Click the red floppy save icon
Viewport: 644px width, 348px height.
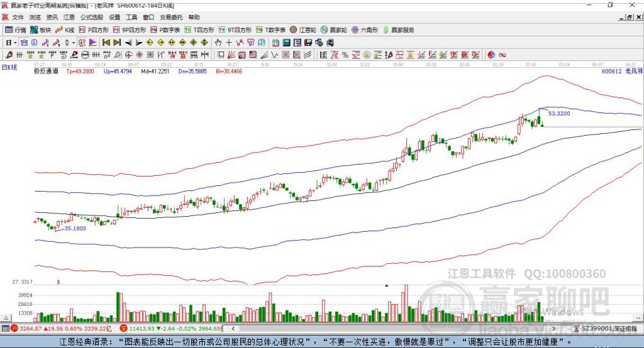tap(308, 43)
